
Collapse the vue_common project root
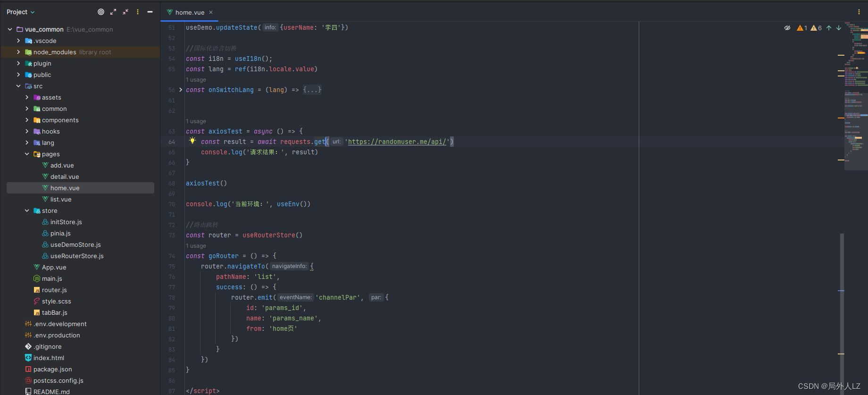tap(10, 29)
